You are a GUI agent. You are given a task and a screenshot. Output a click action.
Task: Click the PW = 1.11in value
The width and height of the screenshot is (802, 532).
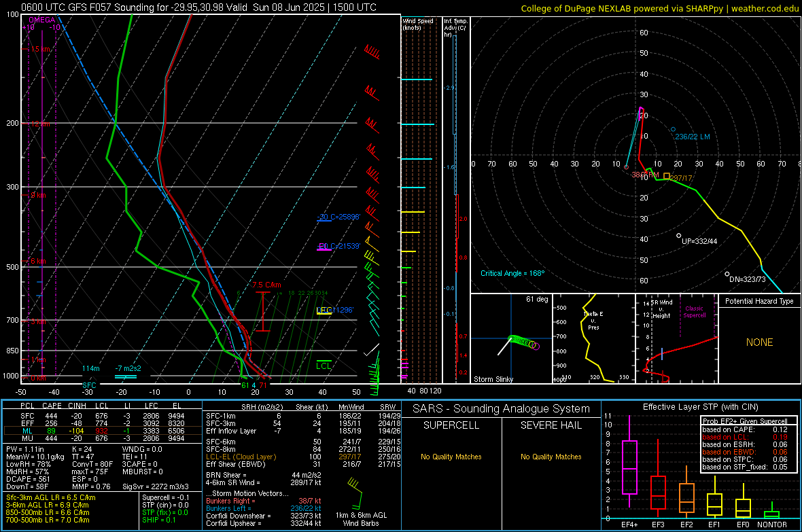(x=25, y=449)
